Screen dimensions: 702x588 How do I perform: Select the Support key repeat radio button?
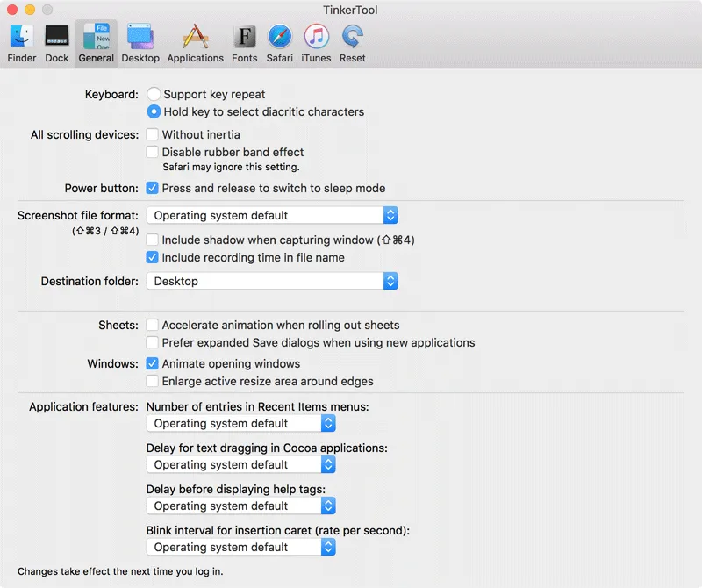coord(154,94)
